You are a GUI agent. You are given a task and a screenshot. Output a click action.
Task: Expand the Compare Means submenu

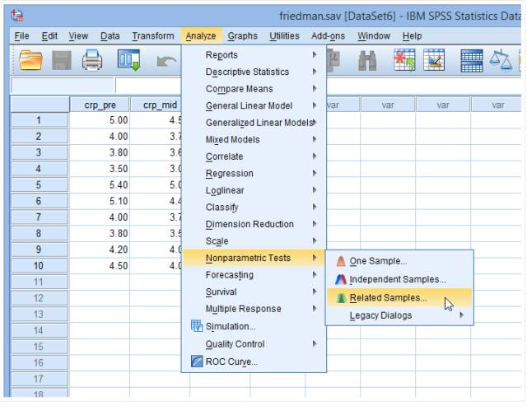point(254,89)
